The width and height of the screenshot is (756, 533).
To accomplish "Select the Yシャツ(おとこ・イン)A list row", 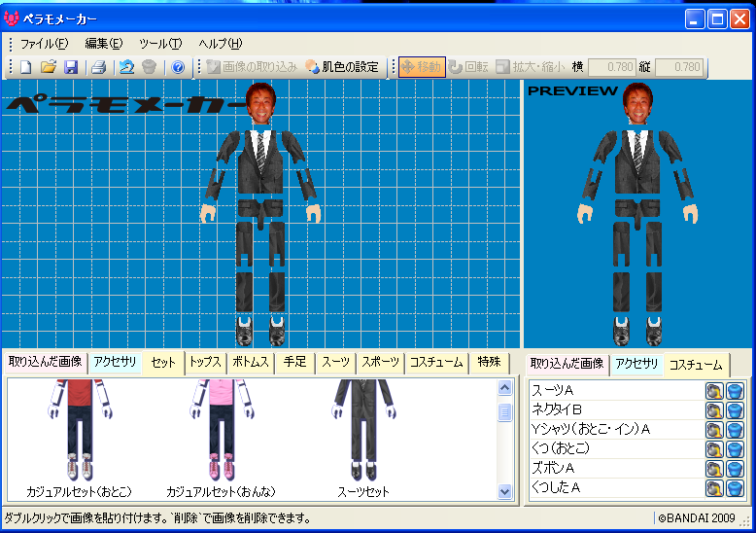I will tap(636, 429).
